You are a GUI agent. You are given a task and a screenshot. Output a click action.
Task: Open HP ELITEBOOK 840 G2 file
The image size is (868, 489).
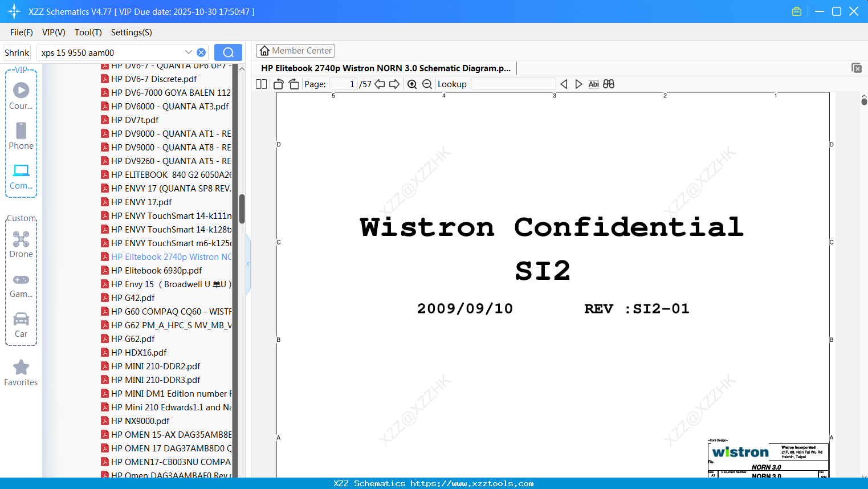pyautogui.click(x=165, y=175)
